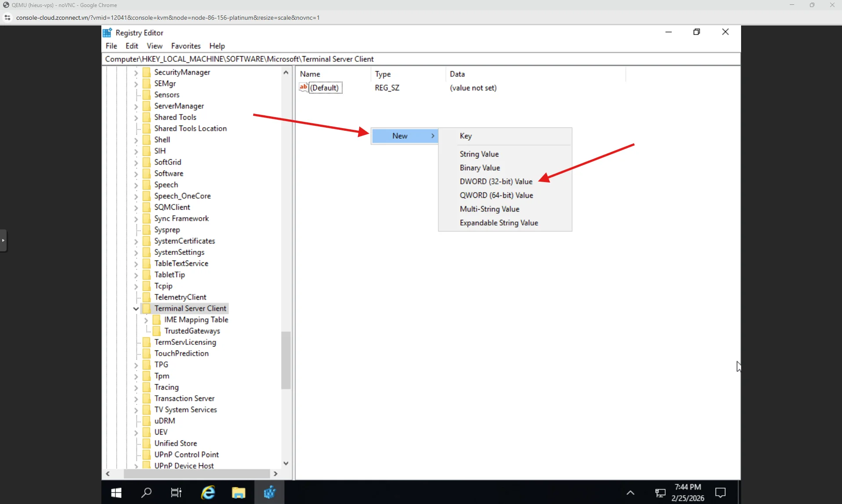Click the TrustedGateways folder icon
This screenshot has width=842, height=504.
pos(157,331)
